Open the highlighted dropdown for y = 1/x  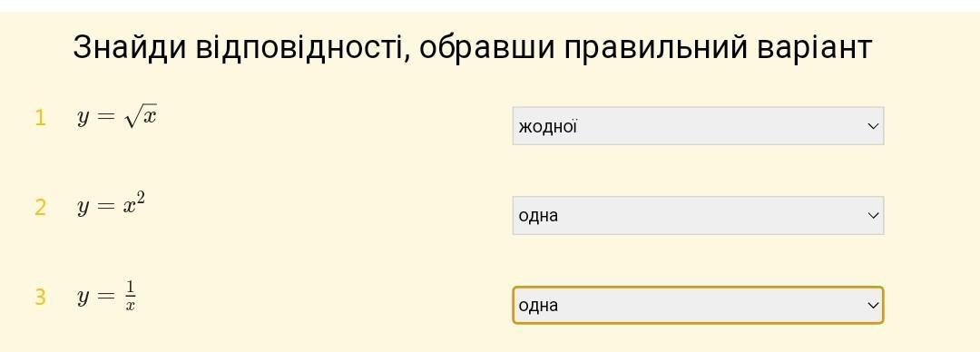pyautogui.click(x=698, y=305)
